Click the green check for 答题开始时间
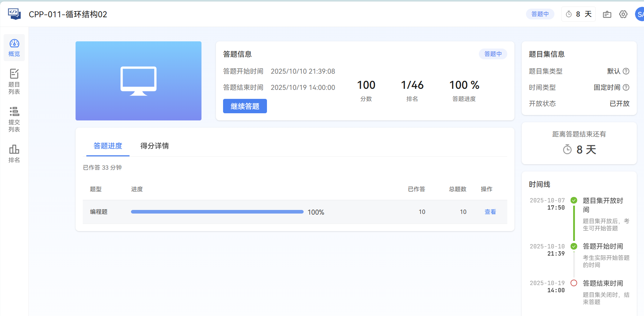Screen dimensions: 644x316 (574, 246)
